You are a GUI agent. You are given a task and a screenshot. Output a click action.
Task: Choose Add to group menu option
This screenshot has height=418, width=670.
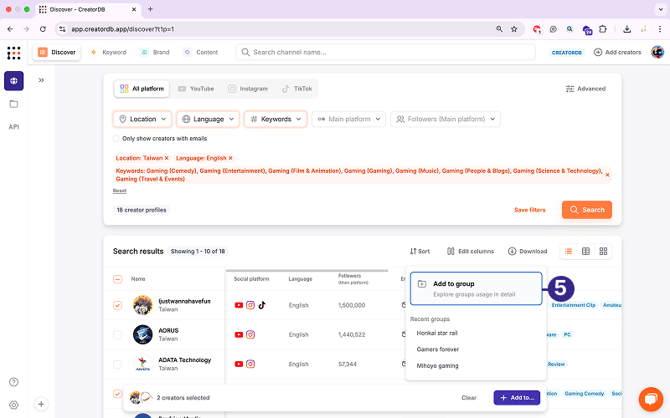pyautogui.click(x=476, y=288)
